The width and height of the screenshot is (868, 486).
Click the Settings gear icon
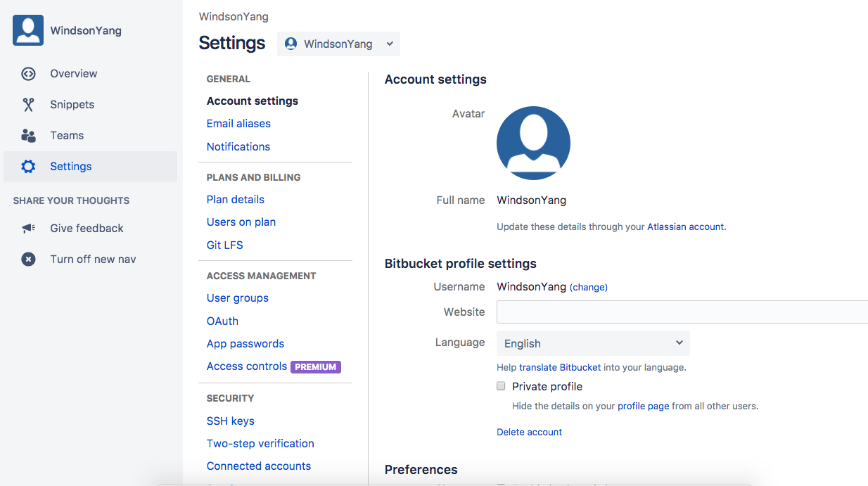(28, 167)
